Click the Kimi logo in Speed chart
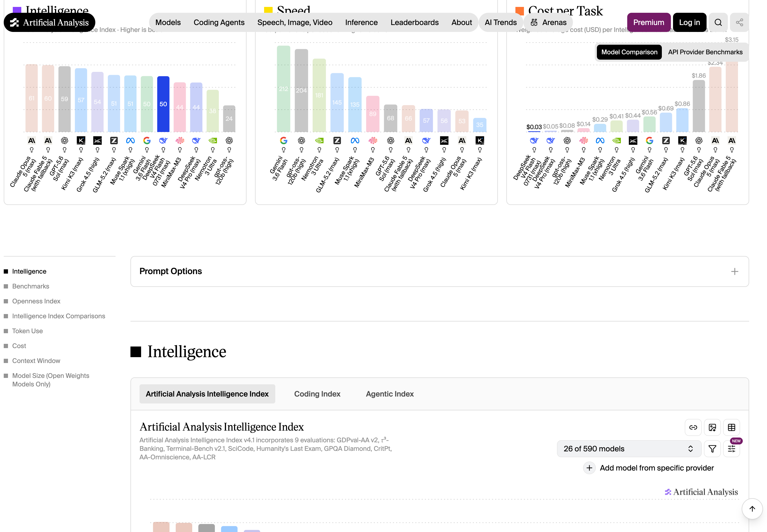 479,141
